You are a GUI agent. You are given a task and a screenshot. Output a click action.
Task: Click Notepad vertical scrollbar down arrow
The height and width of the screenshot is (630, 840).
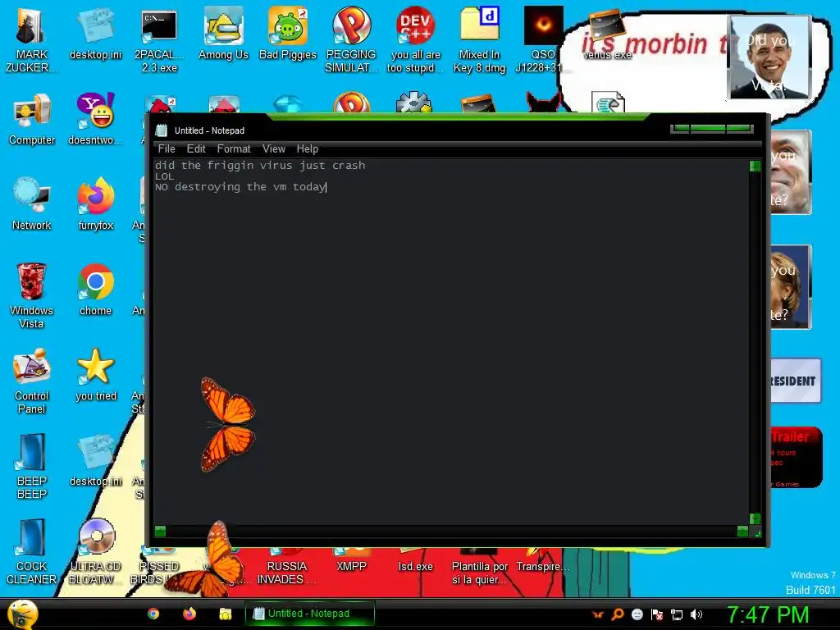[x=755, y=518]
